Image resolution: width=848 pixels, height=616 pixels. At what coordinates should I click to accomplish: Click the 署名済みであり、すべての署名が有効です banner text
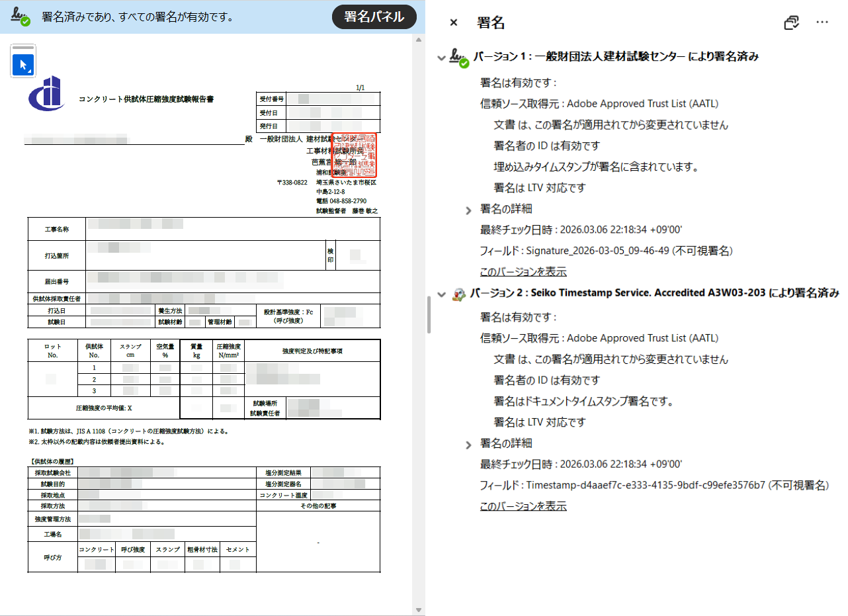(138, 17)
